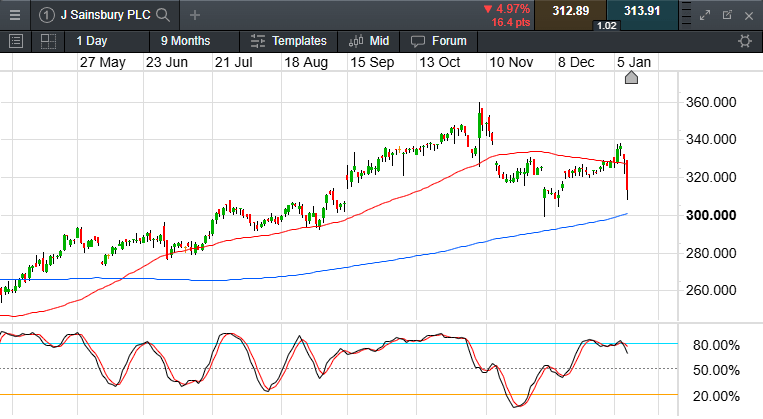This screenshot has width=763, height=419.
Task: Click the drag handle beside buy price
Action: pyautogui.click(x=688, y=15)
